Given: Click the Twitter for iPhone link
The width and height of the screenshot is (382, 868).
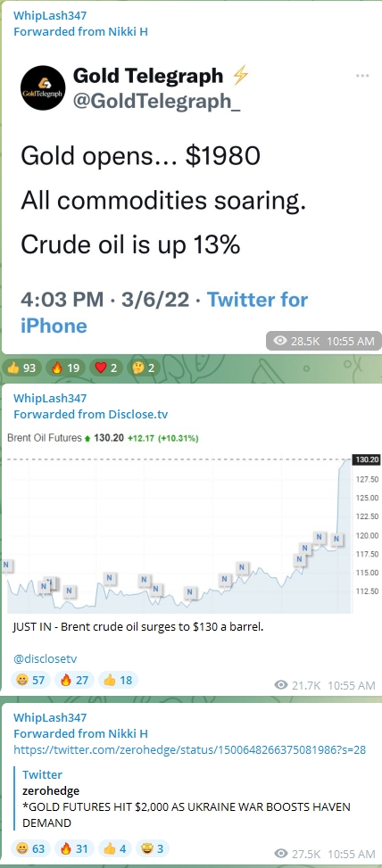Looking at the screenshot, I should tap(164, 312).
